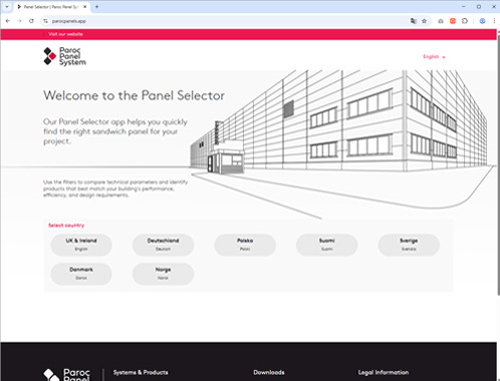The image size is (500, 381).
Task: Choose the UK & Ireland country button
Action: click(x=81, y=245)
